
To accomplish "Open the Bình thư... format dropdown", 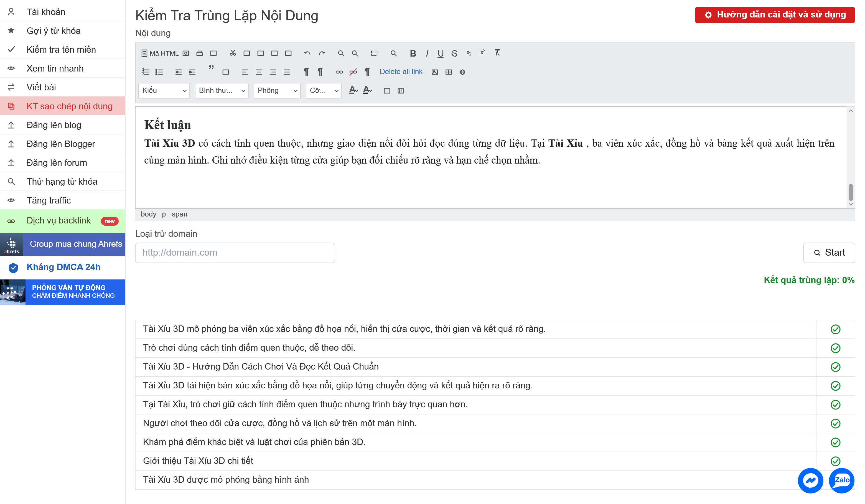I will [x=222, y=91].
